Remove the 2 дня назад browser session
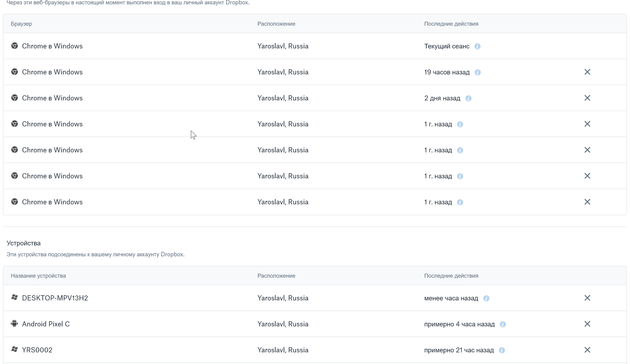This screenshot has width=630, height=364. point(587,98)
